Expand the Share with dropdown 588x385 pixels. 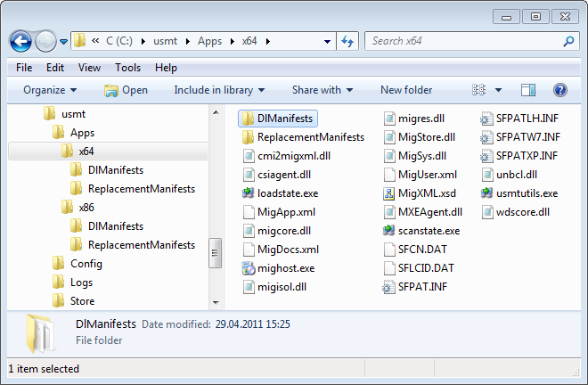pyautogui.click(x=323, y=90)
